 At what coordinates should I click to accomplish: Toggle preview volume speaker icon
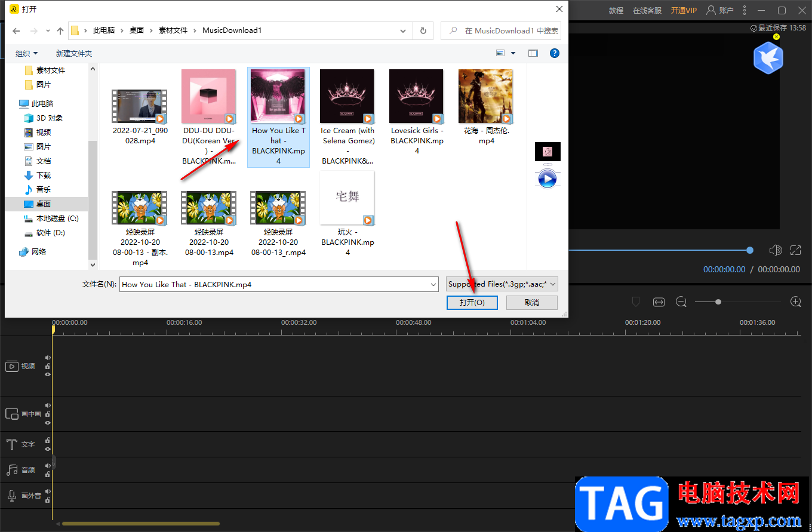[776, 250]
